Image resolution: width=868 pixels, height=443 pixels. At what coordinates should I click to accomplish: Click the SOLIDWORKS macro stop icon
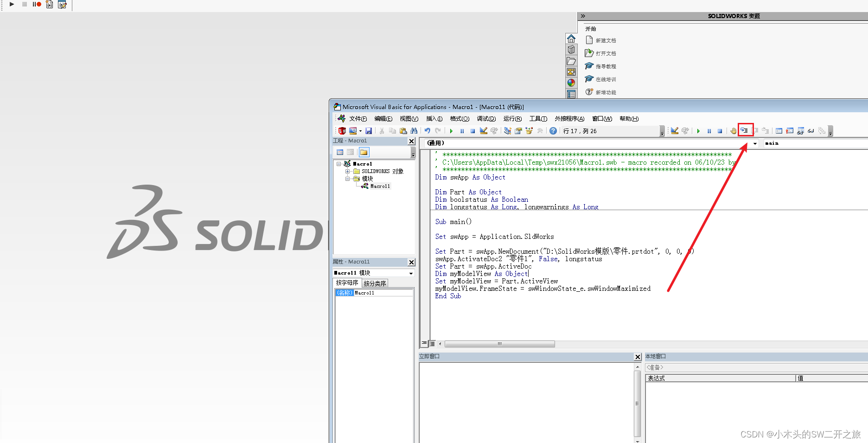pos(25,4)
